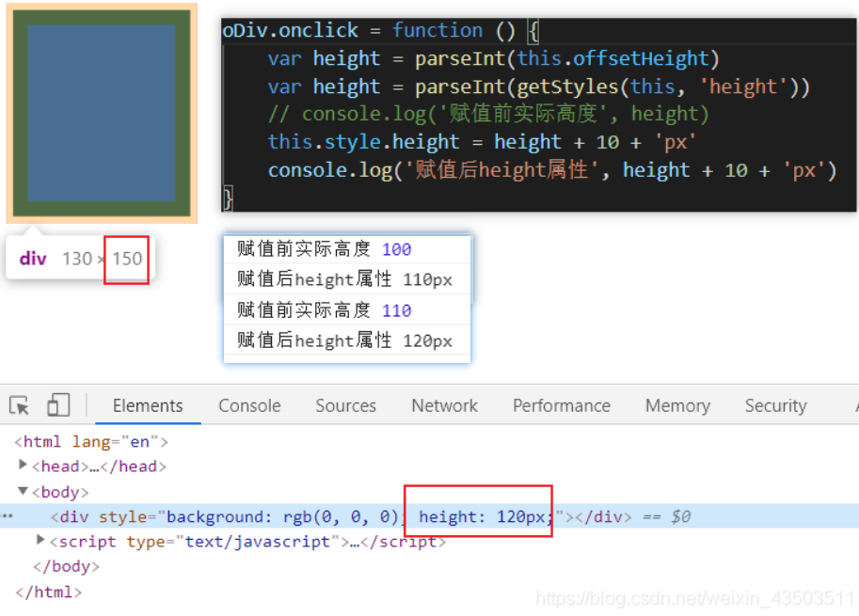
Task: Select the div style element row
Action: 429,516
